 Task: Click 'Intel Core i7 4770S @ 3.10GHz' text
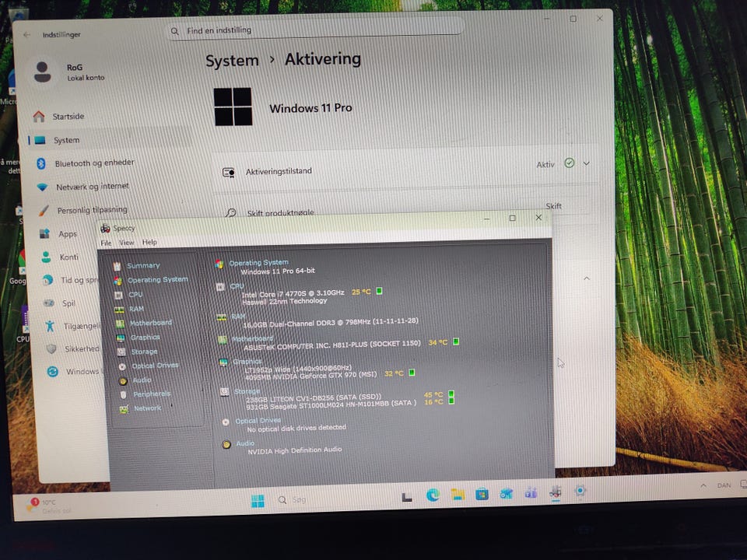pyautogui.click(x=293, y=293)
